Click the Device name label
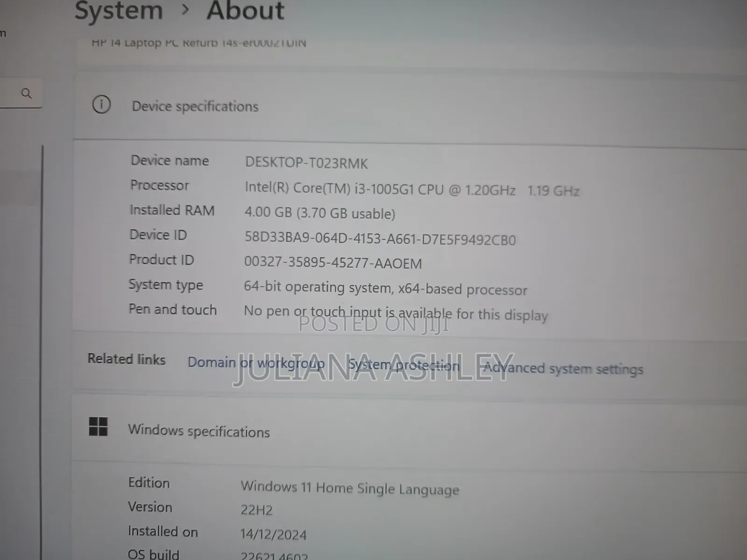 tap(170, 161)
